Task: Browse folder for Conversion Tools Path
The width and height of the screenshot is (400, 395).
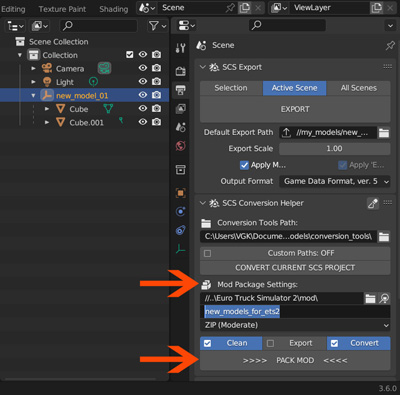Action: point(384,237)
